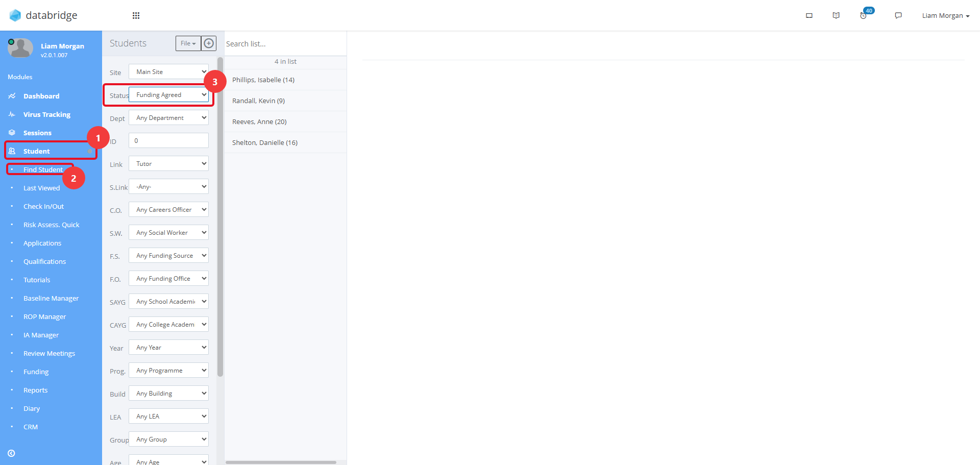
Task: Click the fullscreen rectangle icon in header
Action: pyautogui.click(x=809, y=16)
